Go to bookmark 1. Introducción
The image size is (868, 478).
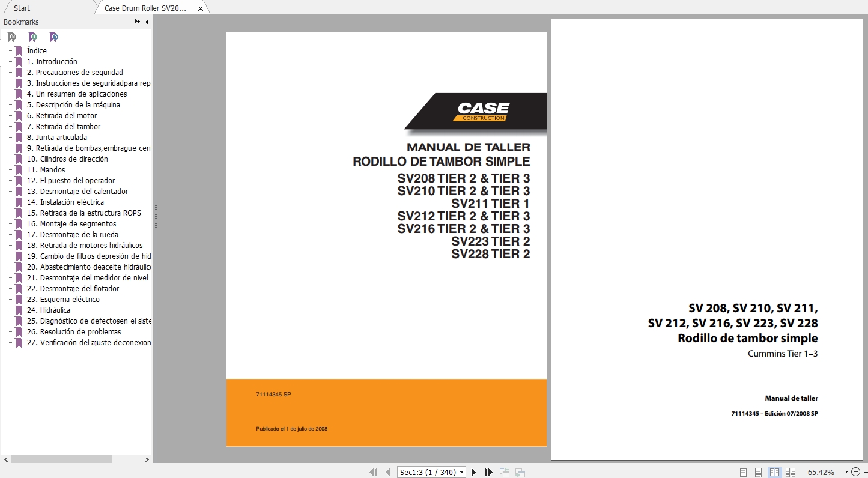(52, 62)
